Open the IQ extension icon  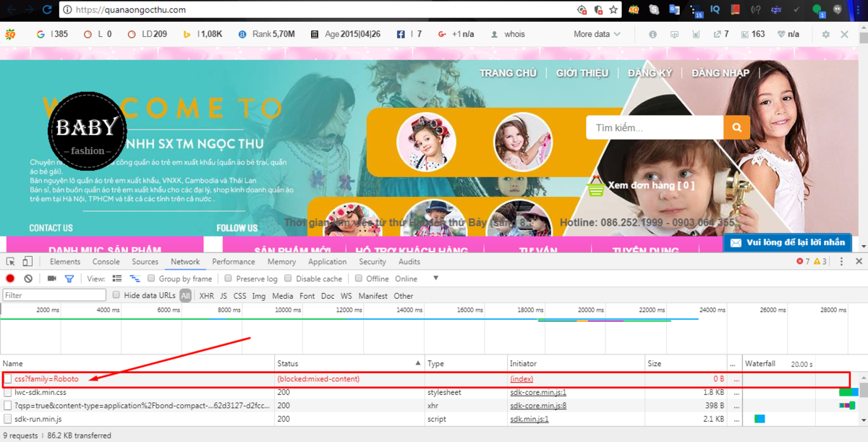coord(715,10)
